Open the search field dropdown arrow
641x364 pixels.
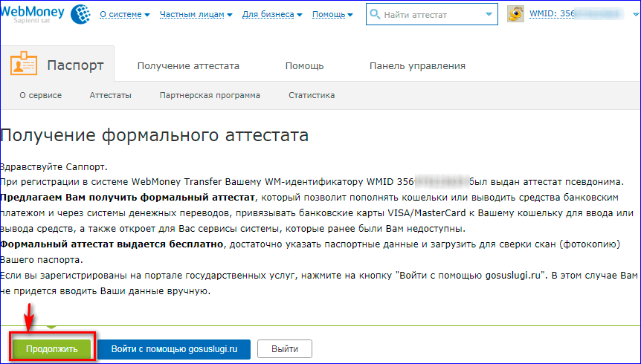coord(489,14)
